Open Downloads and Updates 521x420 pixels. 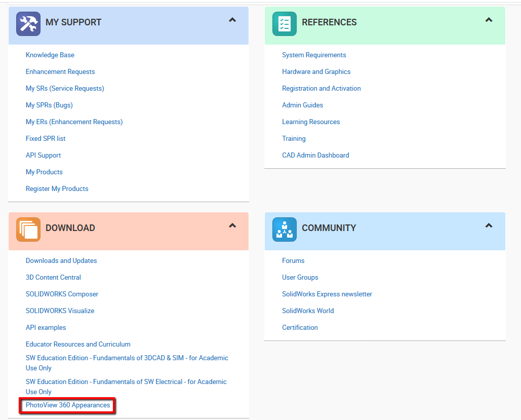(61, 261)
